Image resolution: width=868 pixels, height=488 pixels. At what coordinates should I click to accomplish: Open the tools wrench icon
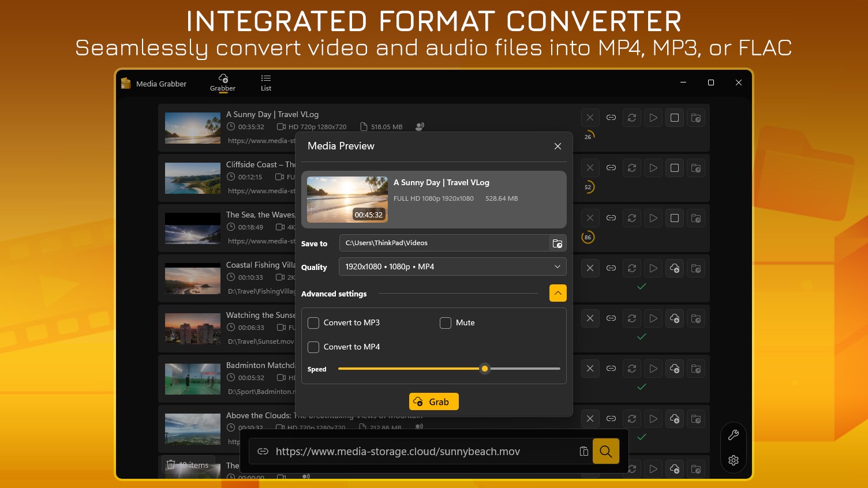[x=734, y=436]
